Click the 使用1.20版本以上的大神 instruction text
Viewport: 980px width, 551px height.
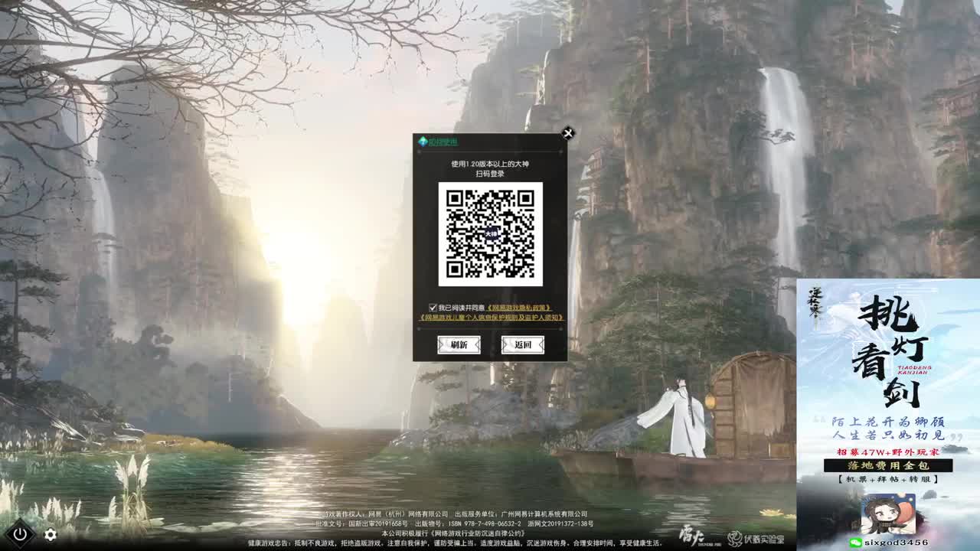490,164
